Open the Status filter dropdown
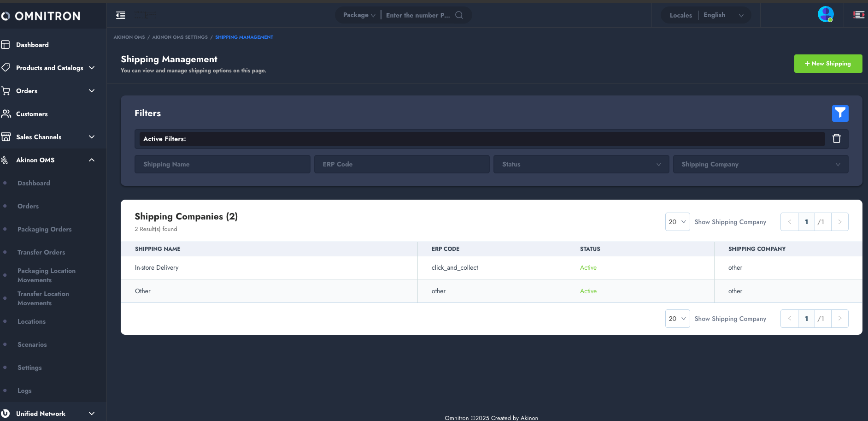The image size is (868, 421). (581, 164)
